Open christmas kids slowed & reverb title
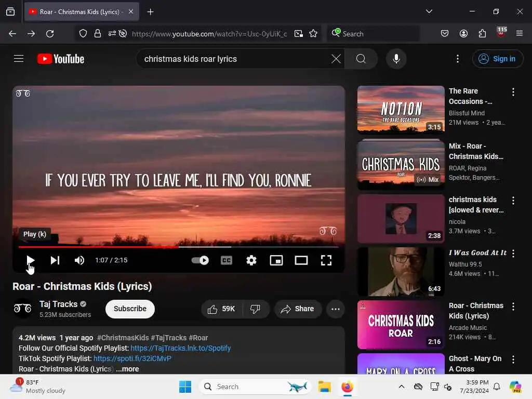532x399 pixels. click(476, 205)
